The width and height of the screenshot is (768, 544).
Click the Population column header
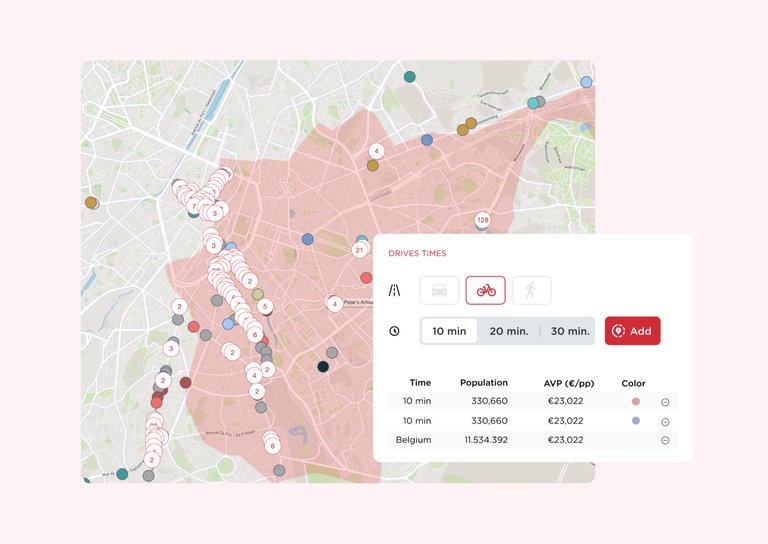[x=484, y=382]
